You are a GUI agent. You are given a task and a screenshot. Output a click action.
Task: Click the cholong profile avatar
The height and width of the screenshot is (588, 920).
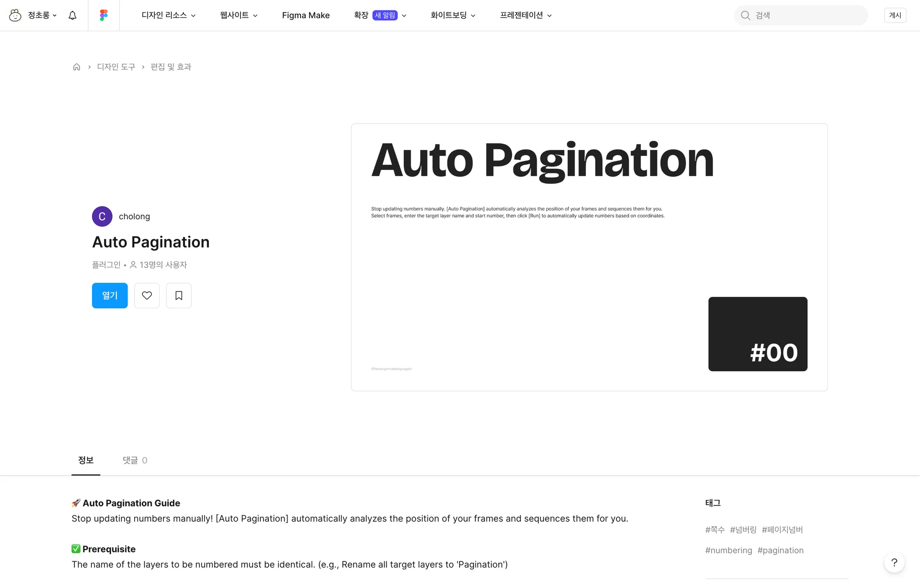102,216
